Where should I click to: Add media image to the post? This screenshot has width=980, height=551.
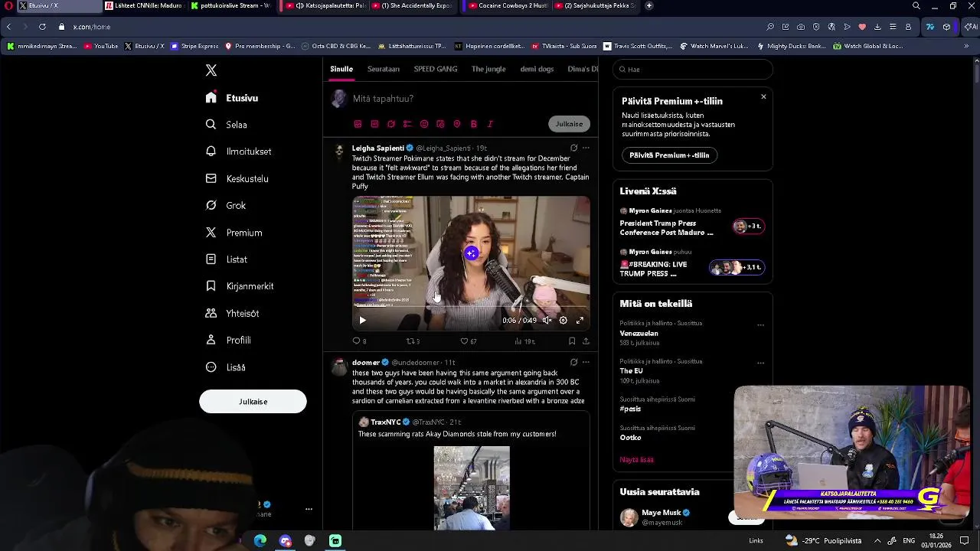coord(358,124)
